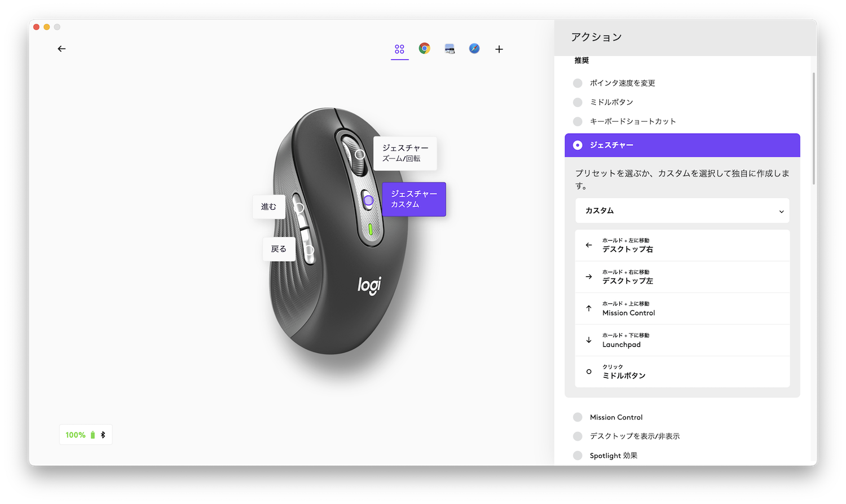Click the Bluetooth status icon

click(x=103, y=435)
